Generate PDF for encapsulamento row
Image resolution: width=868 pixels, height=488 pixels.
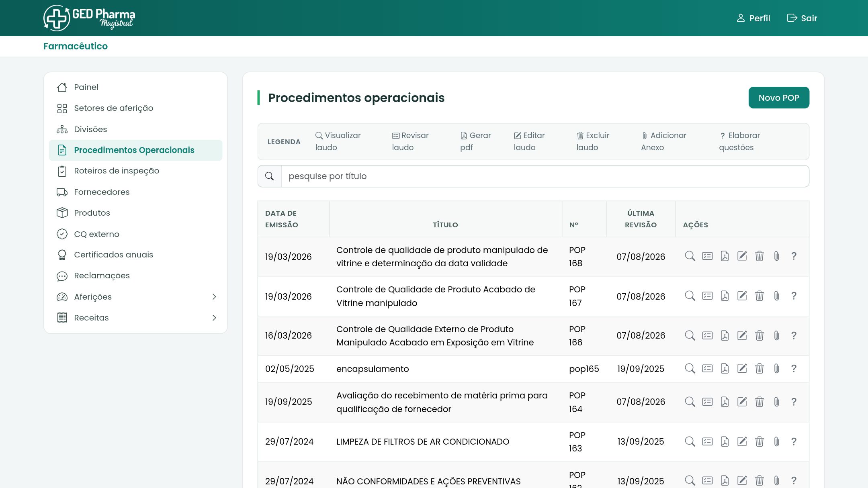725,369
